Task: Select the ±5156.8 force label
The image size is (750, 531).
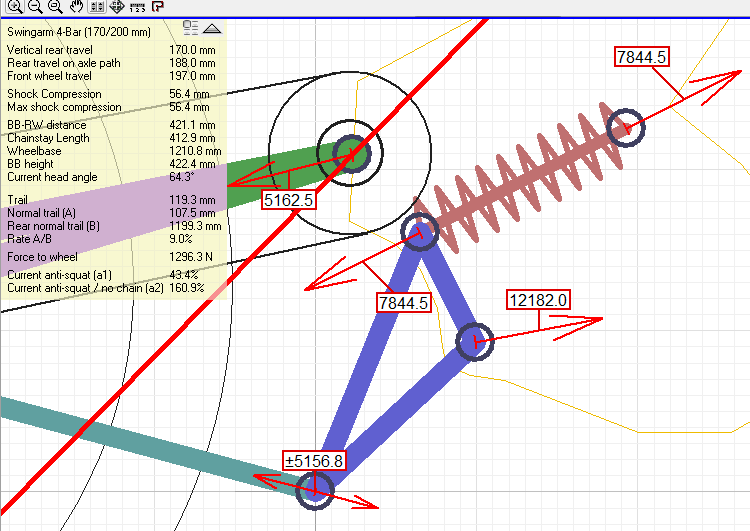Action: point(316,461)
